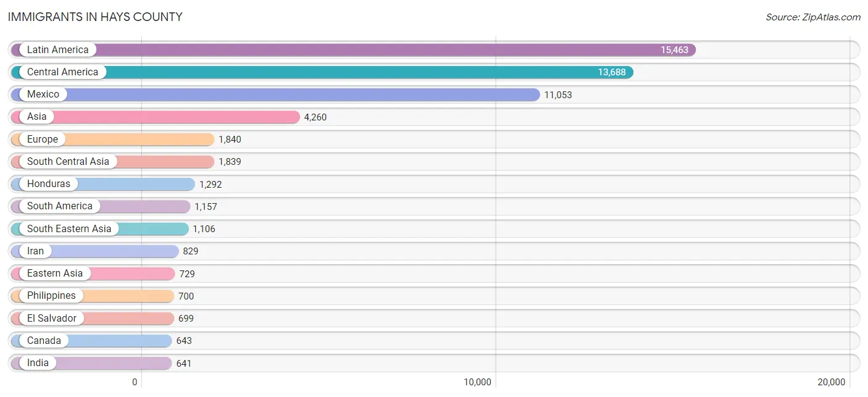Select the Eastern Asia pill
868x397 pixels.
pos(54,274)
